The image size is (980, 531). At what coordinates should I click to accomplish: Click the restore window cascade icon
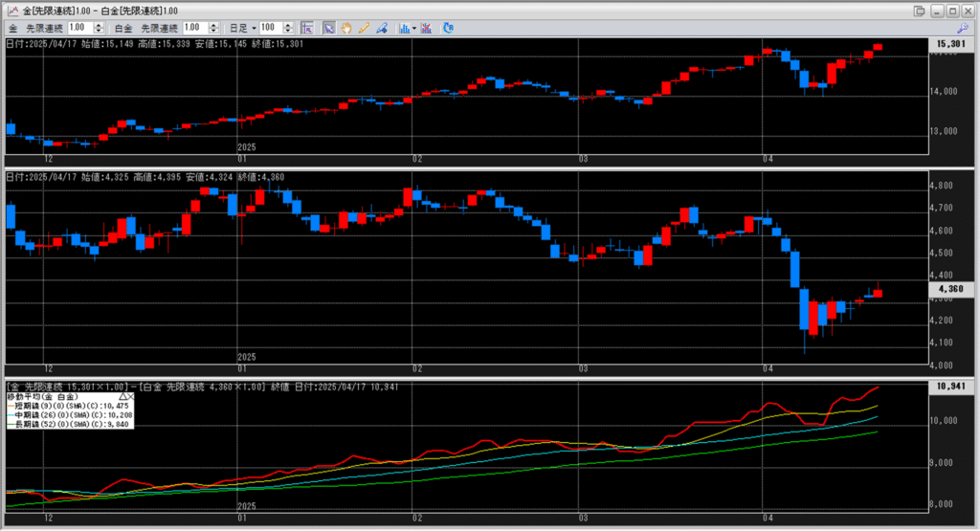(x=920, y=10)
